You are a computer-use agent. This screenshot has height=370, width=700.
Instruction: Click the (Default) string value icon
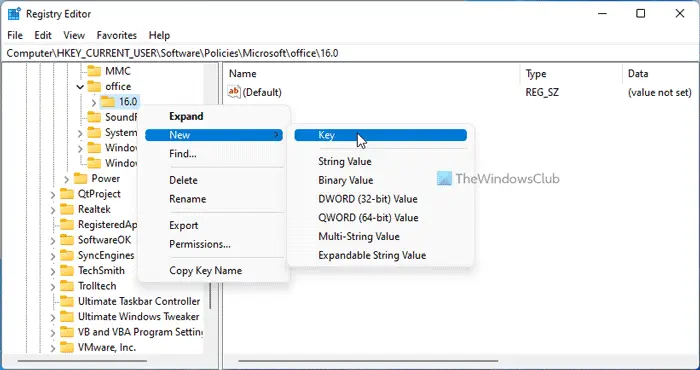click(x=234, y=92)
